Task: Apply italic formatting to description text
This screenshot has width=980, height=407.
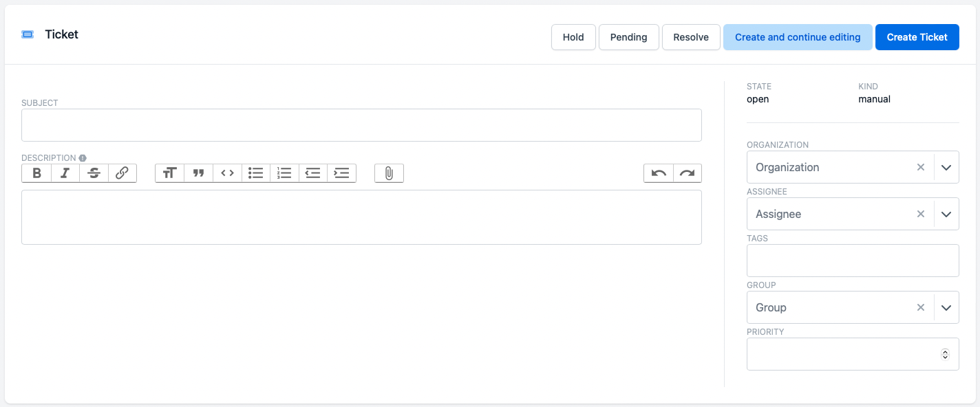Action: click(65, 173)
